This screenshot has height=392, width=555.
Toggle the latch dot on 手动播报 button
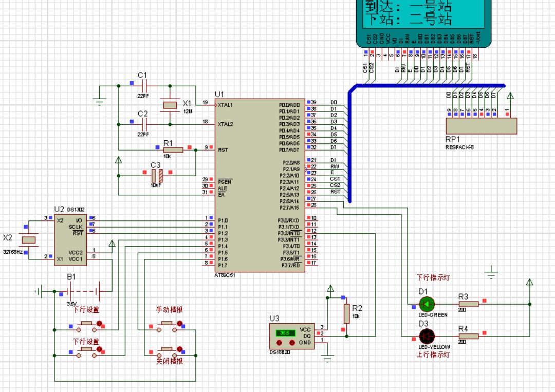pyautogui.click(x=180, y=324)
